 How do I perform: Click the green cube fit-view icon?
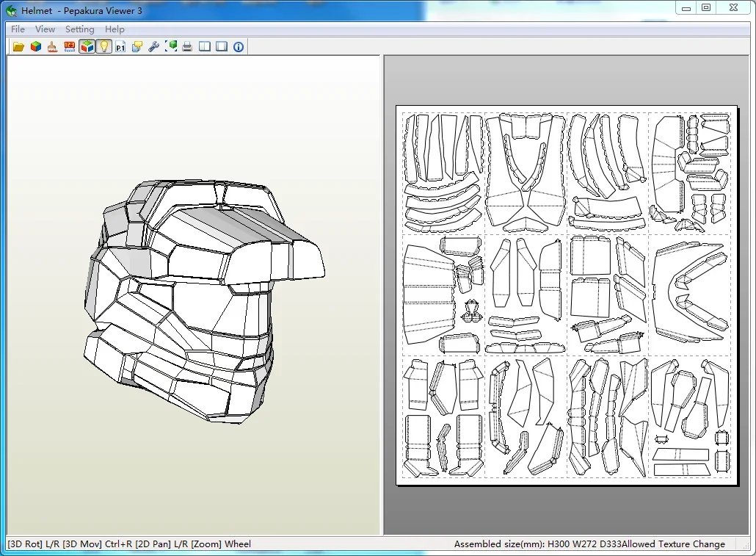coord(171,47)
